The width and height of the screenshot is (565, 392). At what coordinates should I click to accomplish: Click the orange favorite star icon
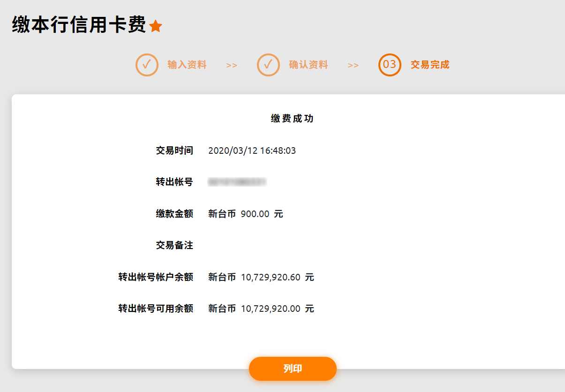point(155,26)
